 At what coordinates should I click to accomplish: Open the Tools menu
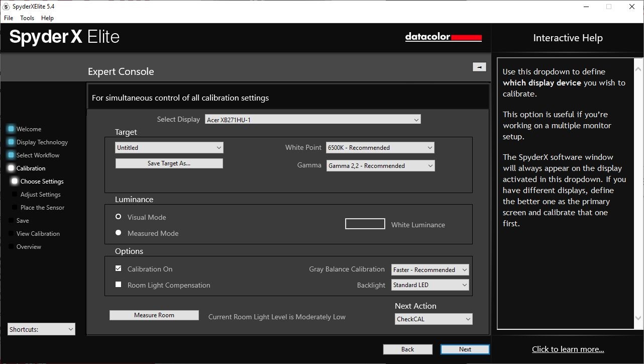27,18
